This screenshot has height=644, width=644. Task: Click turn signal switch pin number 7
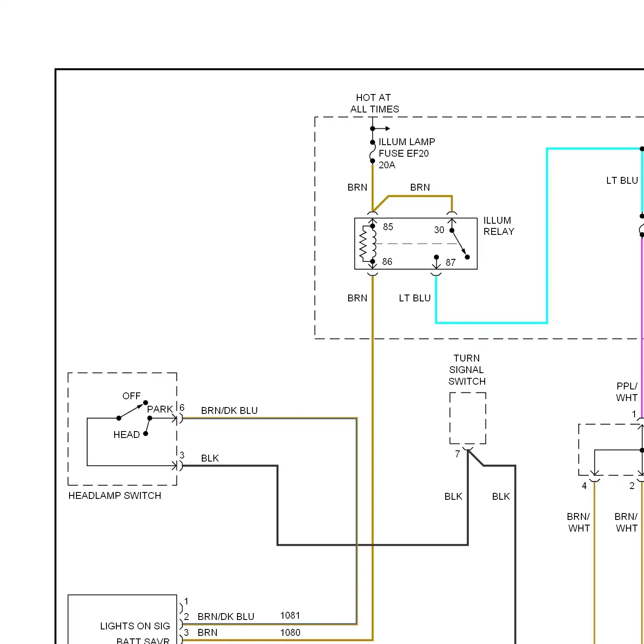(457, 454)
